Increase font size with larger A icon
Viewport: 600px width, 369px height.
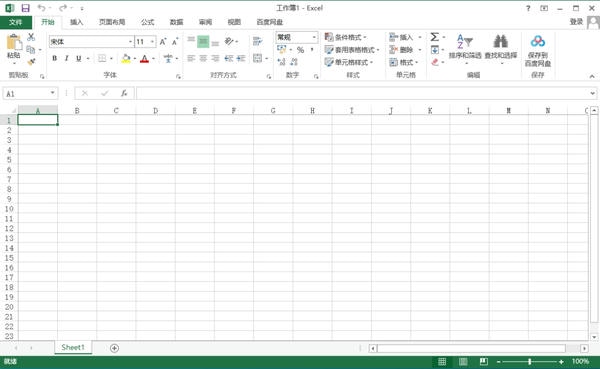163,42
